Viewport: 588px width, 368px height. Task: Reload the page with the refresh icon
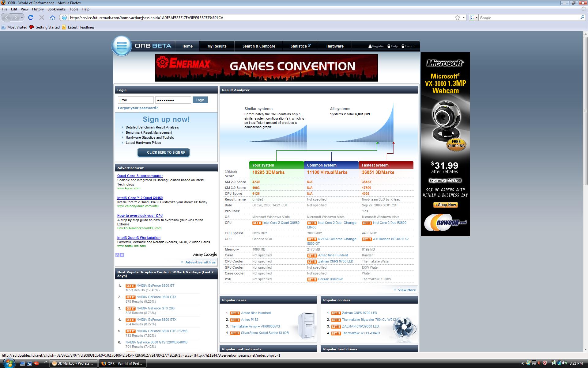tap(31, 18)
